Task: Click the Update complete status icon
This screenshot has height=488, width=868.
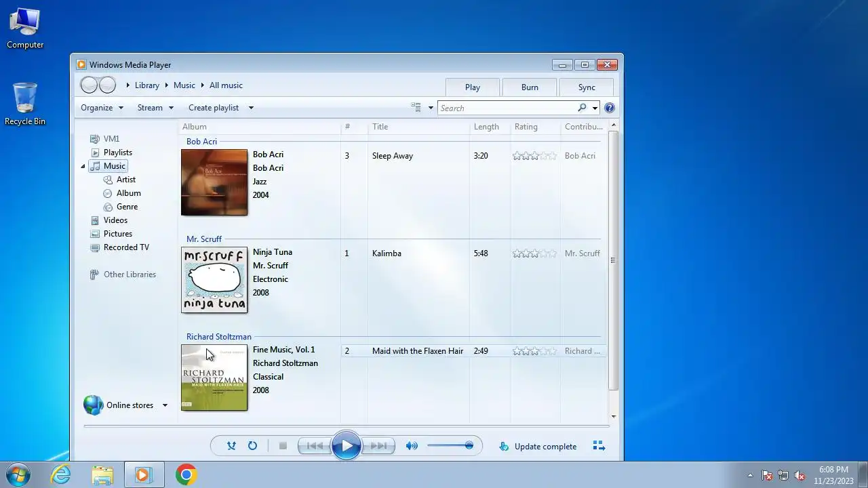Action: point(504,446)
